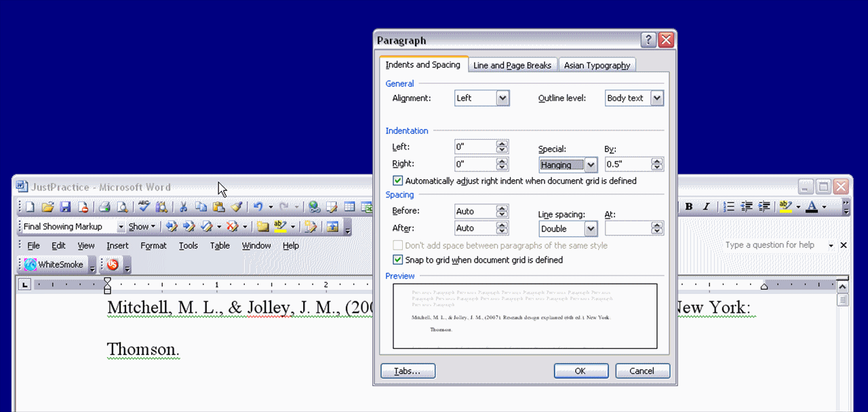This screenshot has width=868, height=412.
Task: Click the Right indentation value field
Action: pyautogui.click(x=475, y=164)
